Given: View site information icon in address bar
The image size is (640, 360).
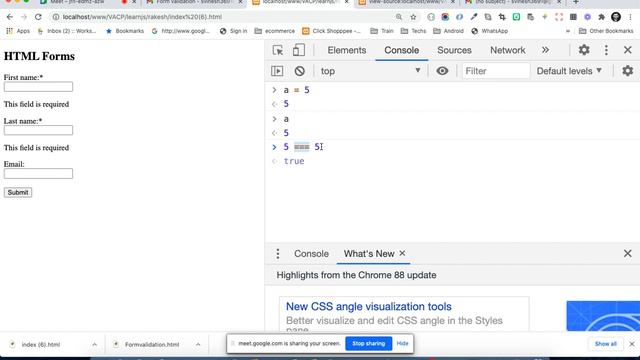Looking at the screenshot, I should pyautogui.click(x=56, y=17).
